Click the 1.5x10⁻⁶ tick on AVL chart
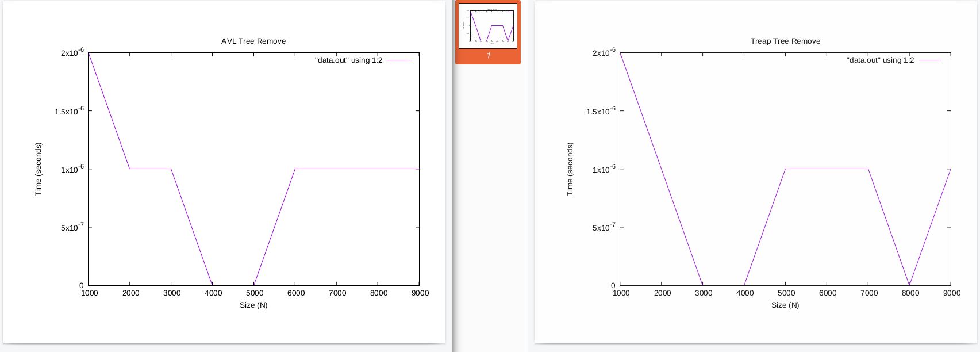980x352 pixels. point(69,110)
